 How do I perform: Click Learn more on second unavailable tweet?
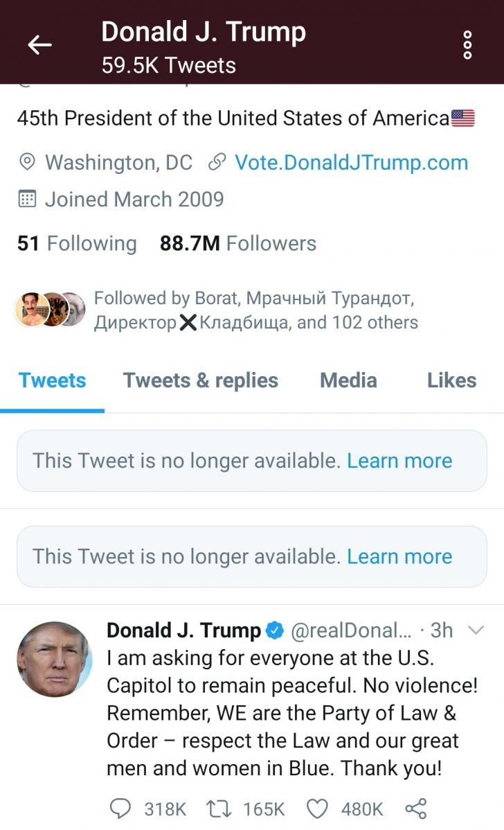pos(399,556)
